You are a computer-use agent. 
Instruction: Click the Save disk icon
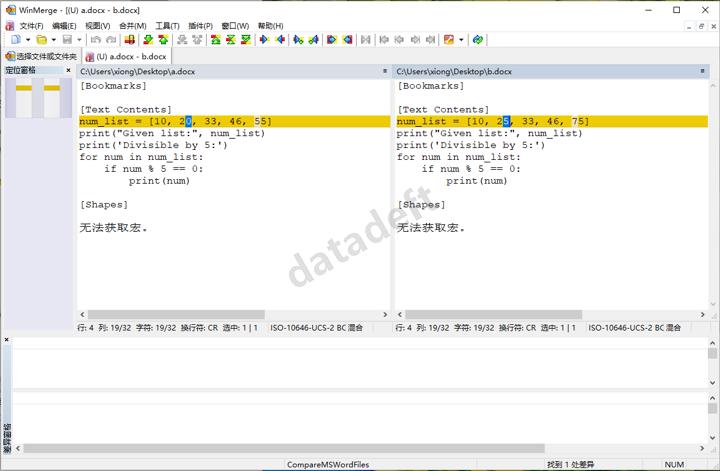tap(68, 40)
